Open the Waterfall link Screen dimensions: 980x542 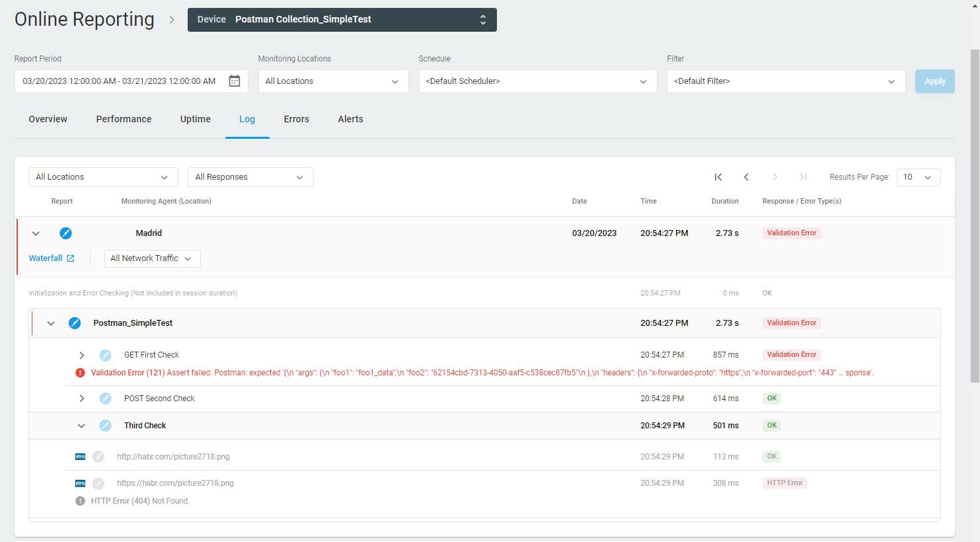[46, 258]
